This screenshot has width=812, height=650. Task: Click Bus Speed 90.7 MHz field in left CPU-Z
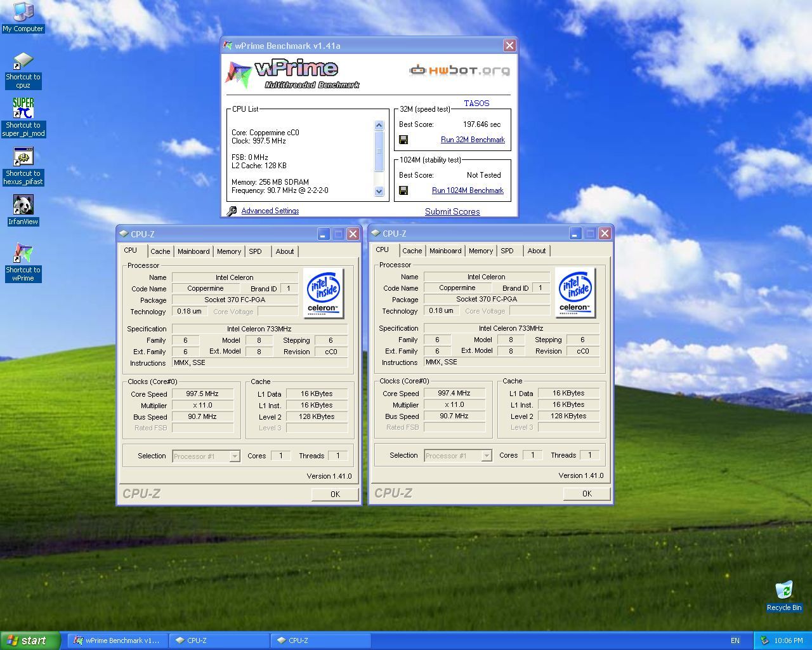coord(202,417)
